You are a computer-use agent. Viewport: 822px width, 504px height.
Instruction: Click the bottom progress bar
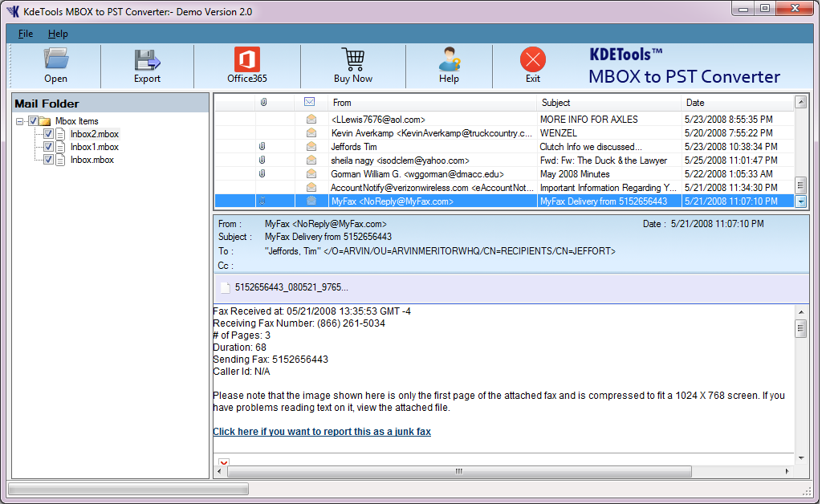tap(128, 490)
